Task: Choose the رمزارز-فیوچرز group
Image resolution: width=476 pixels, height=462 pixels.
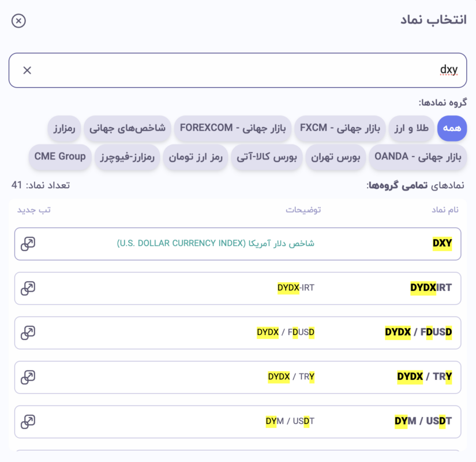Action: 127,157
